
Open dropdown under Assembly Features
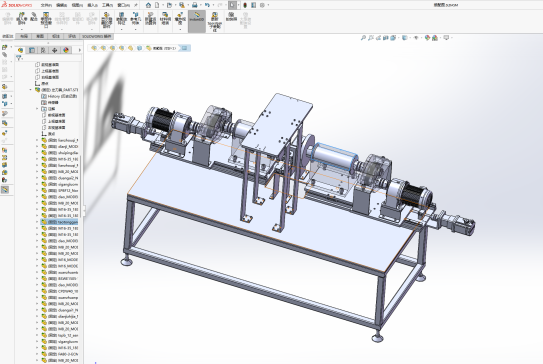[x=122, y=29]
